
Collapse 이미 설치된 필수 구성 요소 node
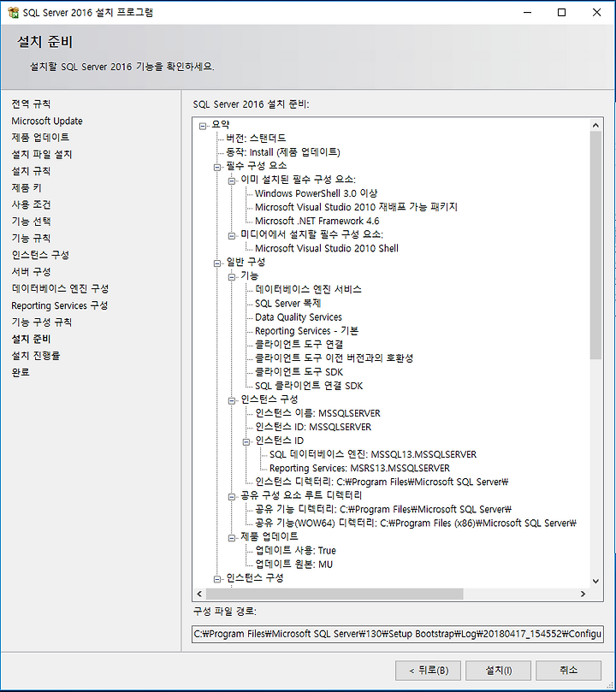click(232, 181)
